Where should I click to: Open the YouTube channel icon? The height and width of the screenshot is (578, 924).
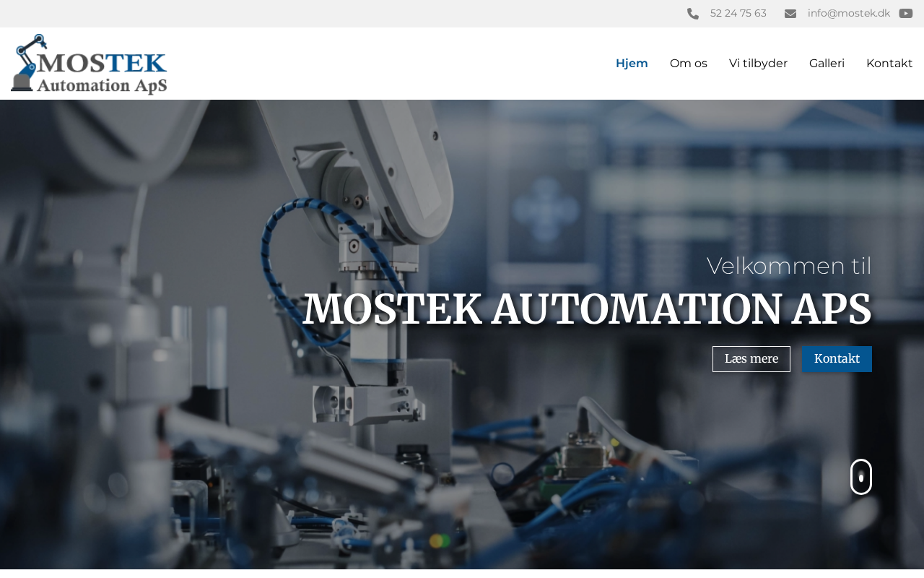pyautogui.click(x=906, y=14)
